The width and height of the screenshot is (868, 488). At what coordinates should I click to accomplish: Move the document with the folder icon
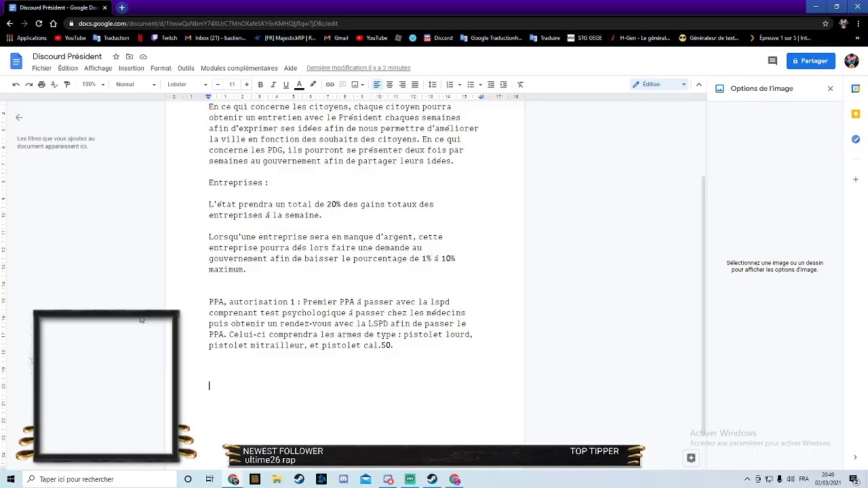click(130, 57)
